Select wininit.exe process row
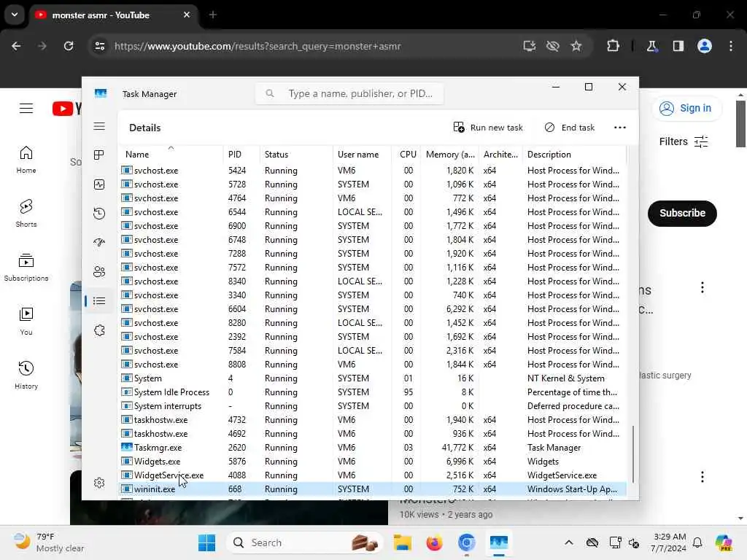Viewport: 747px width, 560px height. point(373,489)
